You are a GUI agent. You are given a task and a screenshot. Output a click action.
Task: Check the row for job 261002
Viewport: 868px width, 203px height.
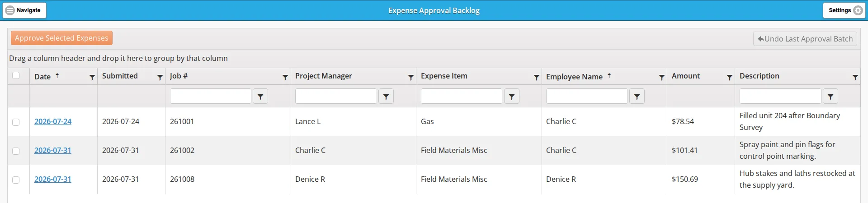(x=16, y=151)
